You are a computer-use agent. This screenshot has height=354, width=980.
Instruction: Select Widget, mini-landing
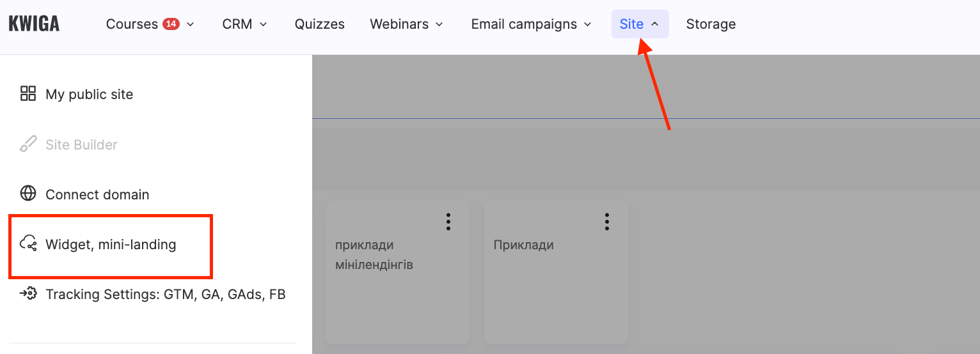[x=111, y=244]
